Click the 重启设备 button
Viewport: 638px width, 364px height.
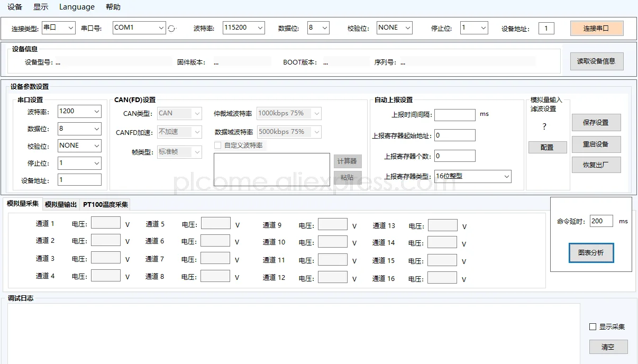596,144
